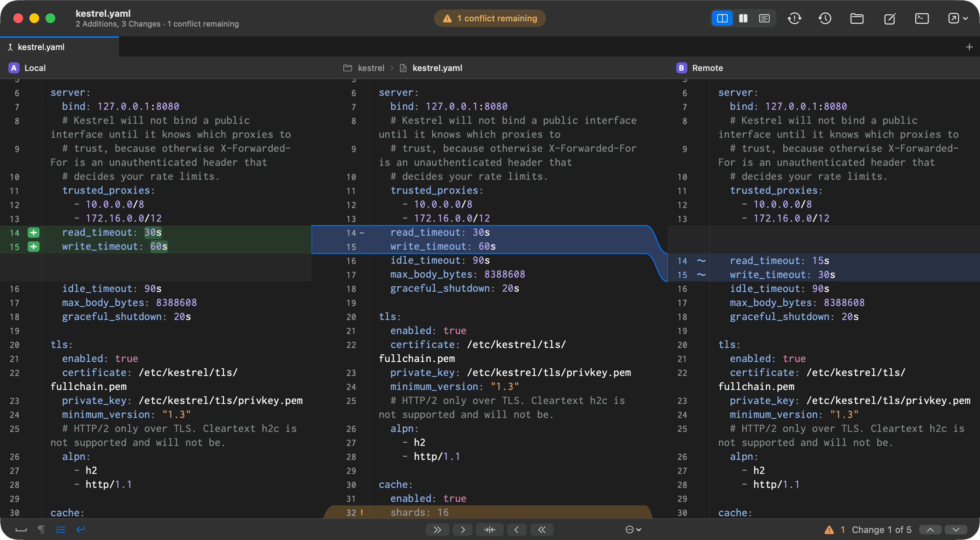Click the kestrel folder breadcrumb

click(x=364, y=68)
